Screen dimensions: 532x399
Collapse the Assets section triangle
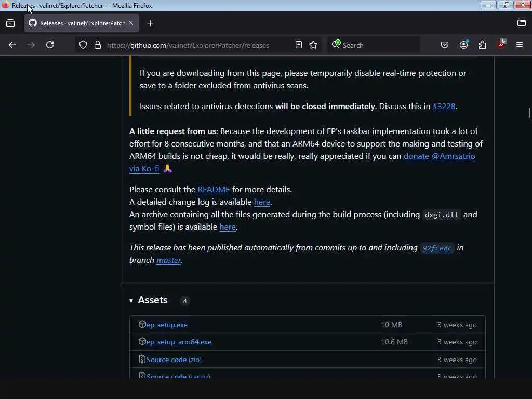131,301
